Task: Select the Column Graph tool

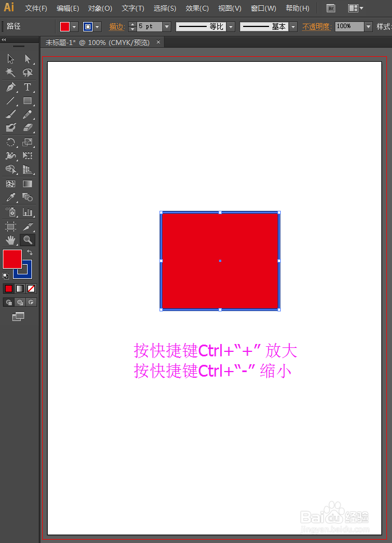Action: [28, 211]
